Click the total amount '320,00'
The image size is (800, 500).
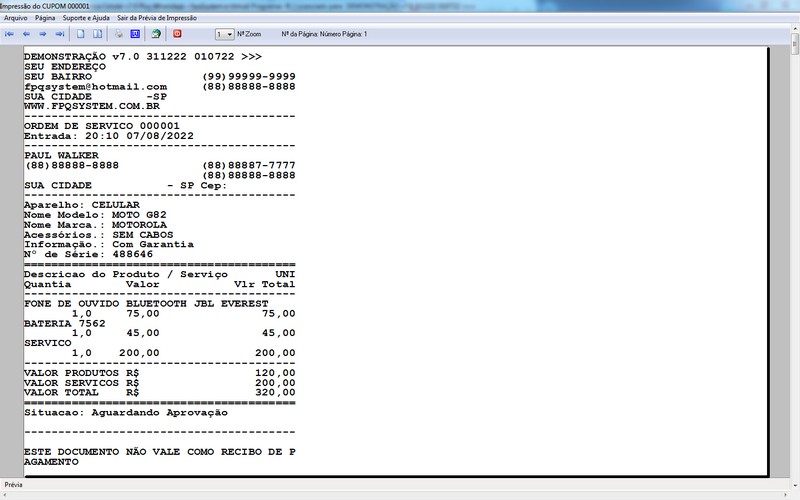[x=276, y=392]
